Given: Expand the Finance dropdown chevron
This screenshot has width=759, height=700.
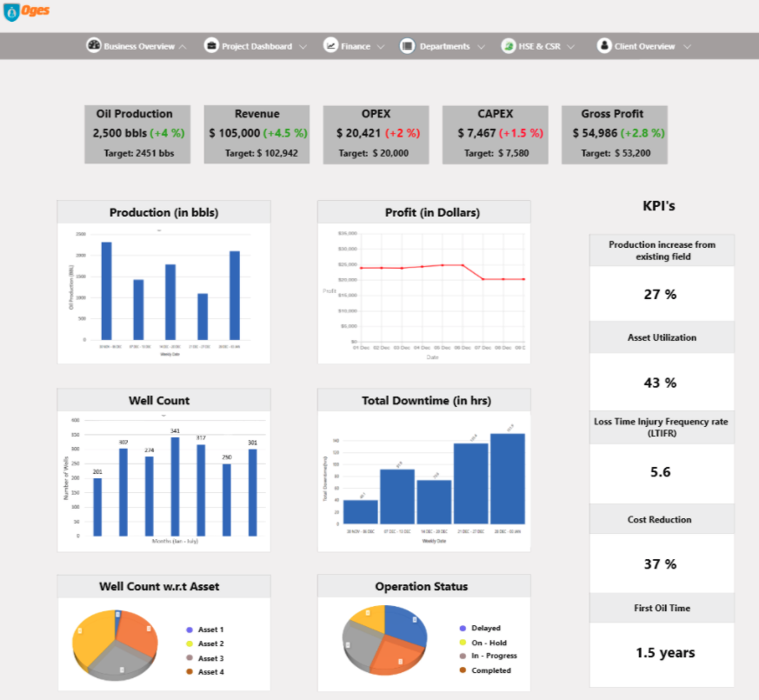Looking at the screenshot, I should point(381,47).
